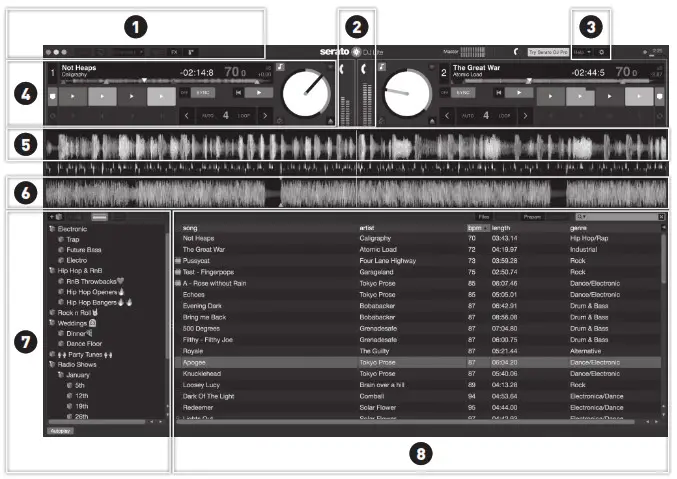This screenshot has height=479, width=677.
Task: Collapse the Radio Shows crate
Action: 52,365
